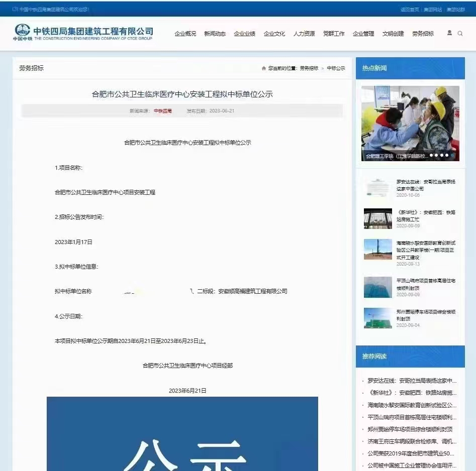This screenshot has height=471, width=476.
Task: Select the highlighted last carousel dot
Action: click(x=452, y=155)
